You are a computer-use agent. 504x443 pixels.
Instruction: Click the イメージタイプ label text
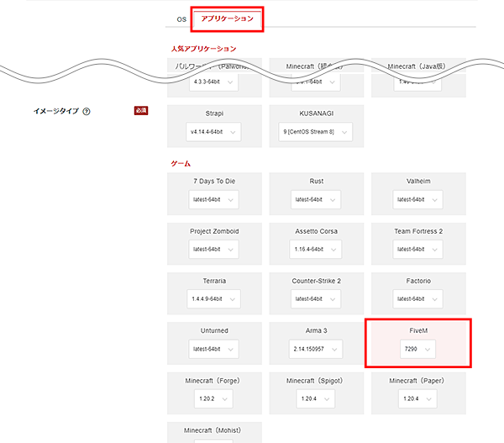point(56,111)
